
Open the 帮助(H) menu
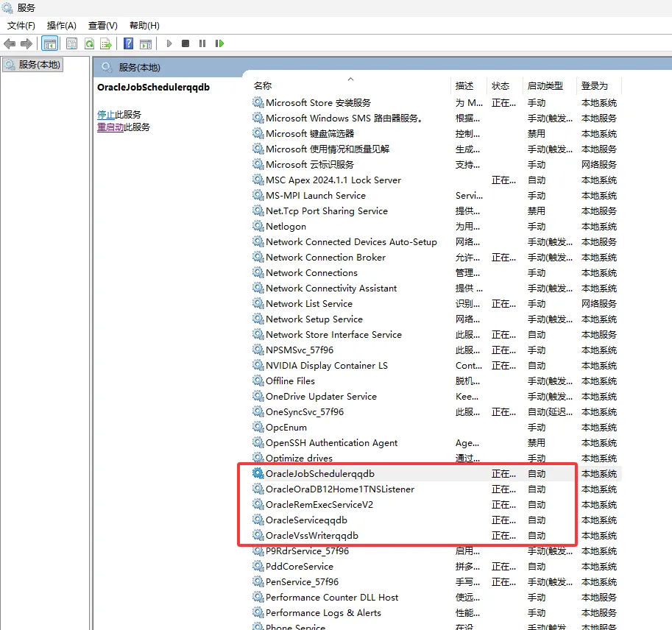[x=144, y=26]
